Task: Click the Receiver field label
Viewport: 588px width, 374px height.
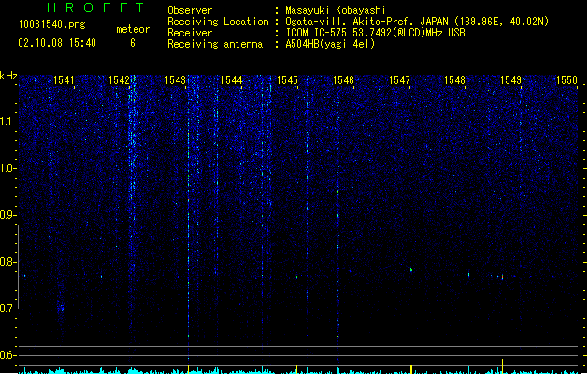Action: pyautogui.click(x=190, y=33)
